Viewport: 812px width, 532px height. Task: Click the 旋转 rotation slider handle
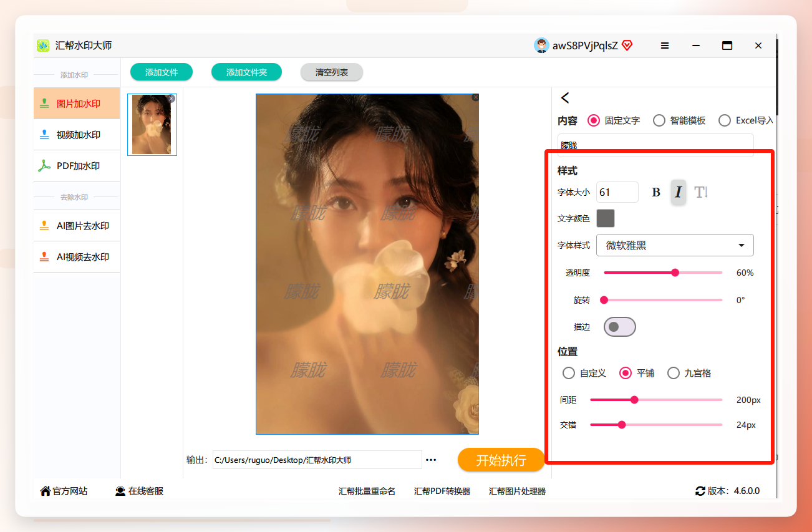[x=604, y=300]
